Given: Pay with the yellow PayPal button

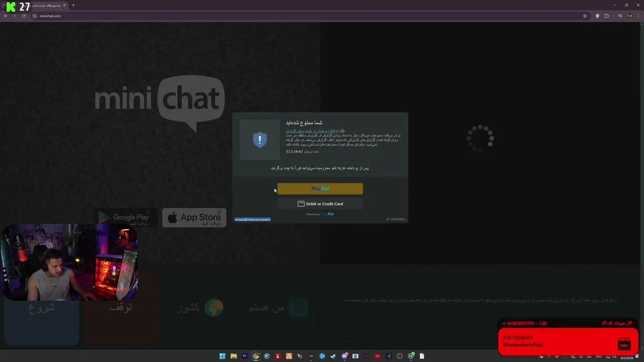Looking at the screenshot, I should (320, 189).
